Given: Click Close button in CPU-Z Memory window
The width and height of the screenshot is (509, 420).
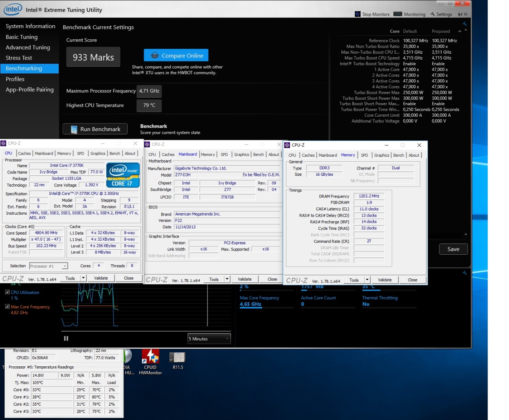Looking at the screenshot, I should coord(412,280).
